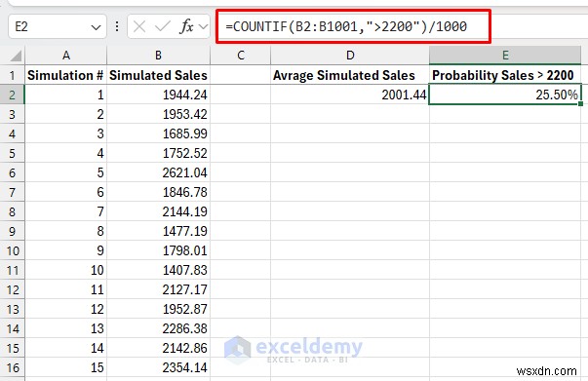
Task: Click simulation number 9 in column A
Action: (66, 250)
